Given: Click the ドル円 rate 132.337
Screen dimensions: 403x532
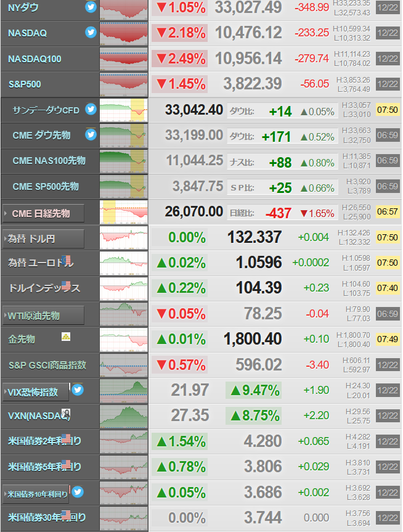Looking at the screenshot, I should coord(254,237).
